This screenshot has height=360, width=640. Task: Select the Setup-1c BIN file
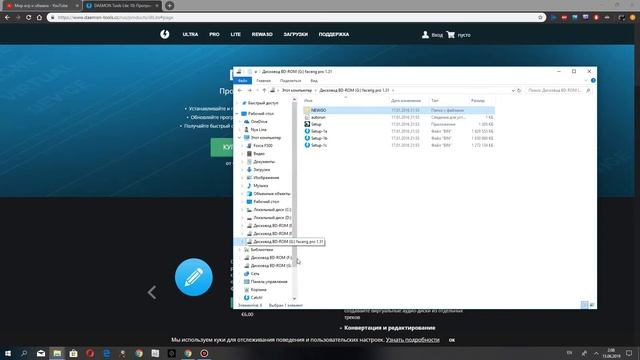coord(319,145)
